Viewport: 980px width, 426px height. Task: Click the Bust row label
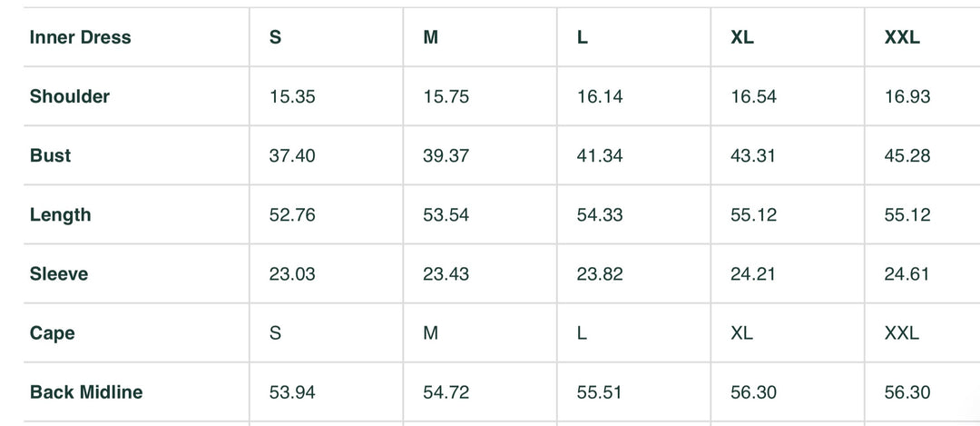point(50,155)
